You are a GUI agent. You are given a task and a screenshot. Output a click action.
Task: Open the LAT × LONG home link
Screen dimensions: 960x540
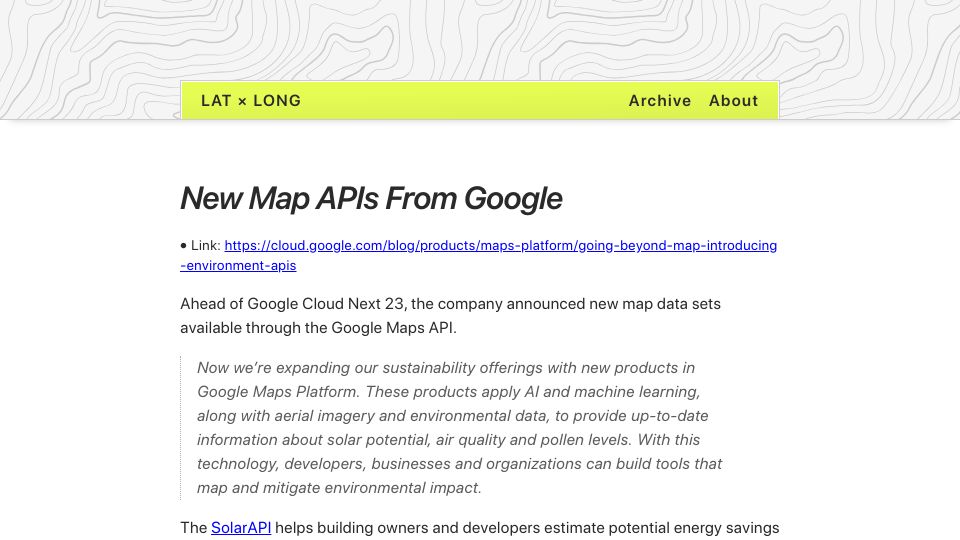pyautogui.click(x=250, y=100)
